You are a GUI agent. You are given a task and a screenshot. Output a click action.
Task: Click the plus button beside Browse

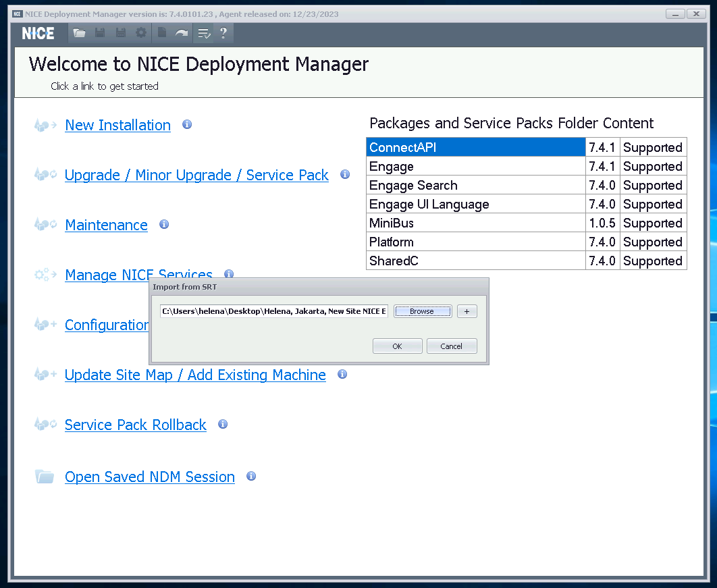pyautogui.click(x=467, y=311)
